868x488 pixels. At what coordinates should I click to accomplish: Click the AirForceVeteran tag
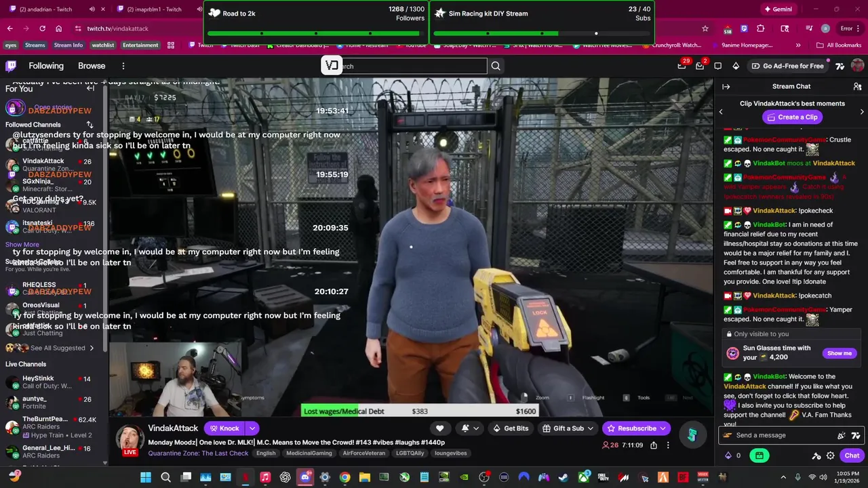[364, 453]
